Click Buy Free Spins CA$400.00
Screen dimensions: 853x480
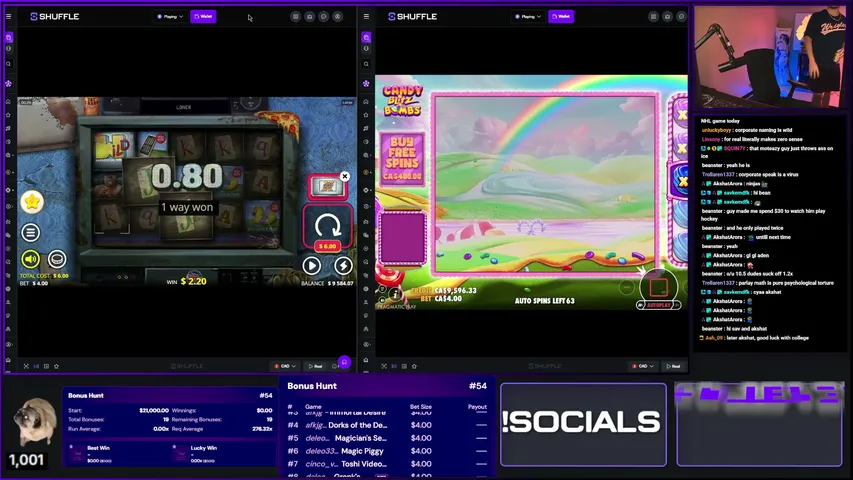coord(403,158)
